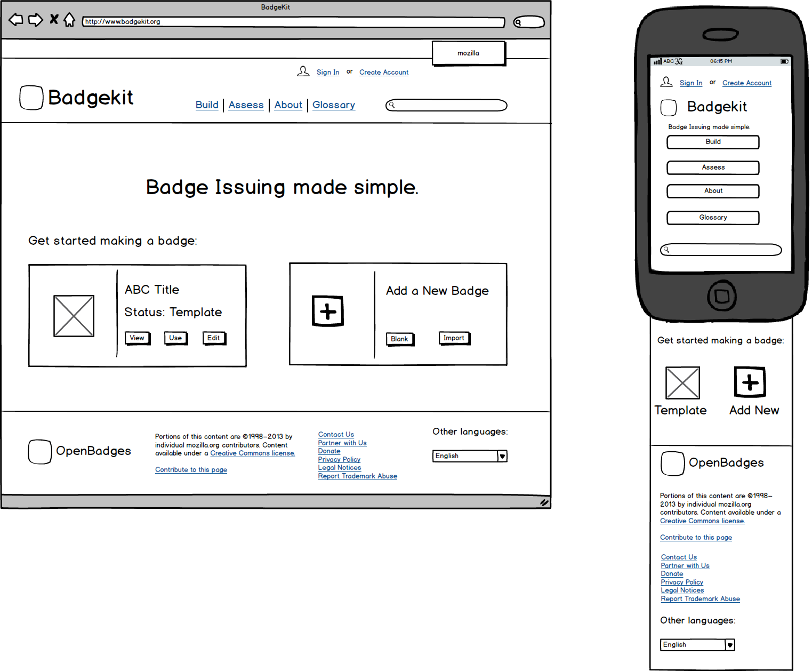The image size is (812, 671).
Task: Click the browser toolbar search box
Action: point(529,22)
